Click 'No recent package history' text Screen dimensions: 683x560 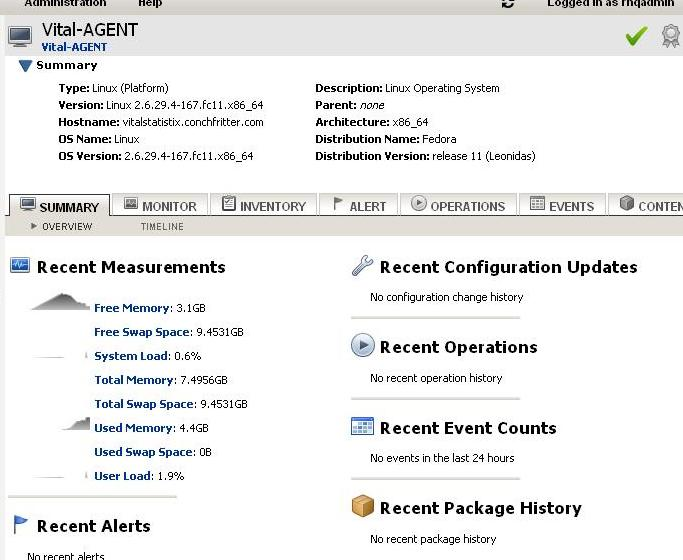tap(433, 540)
